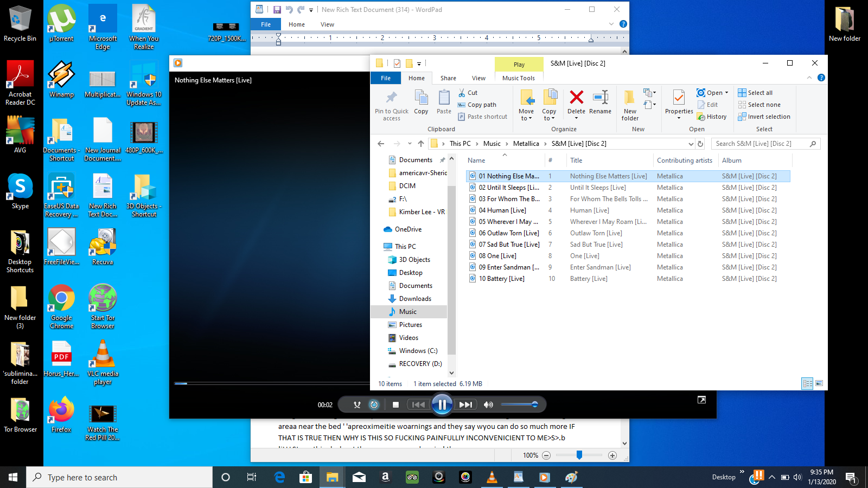Screen dimensions: 868x488
Task: Open the Move to dropdown
Action: [x=526, y=105]
